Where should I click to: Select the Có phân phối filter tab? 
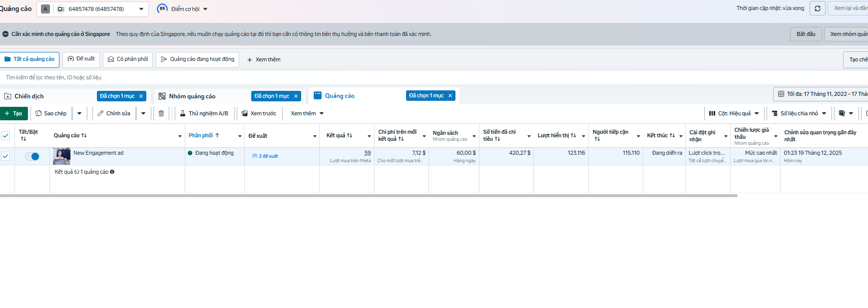(x=128, y=59)
